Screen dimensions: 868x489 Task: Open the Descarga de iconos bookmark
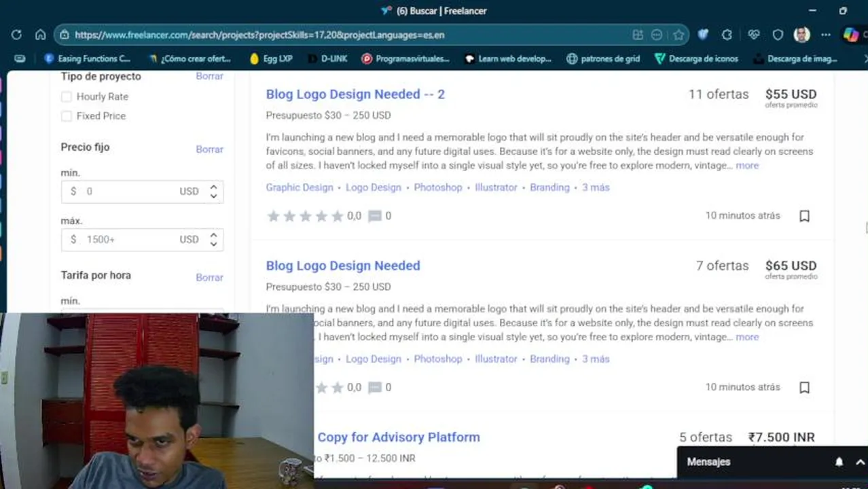[696, 58]
